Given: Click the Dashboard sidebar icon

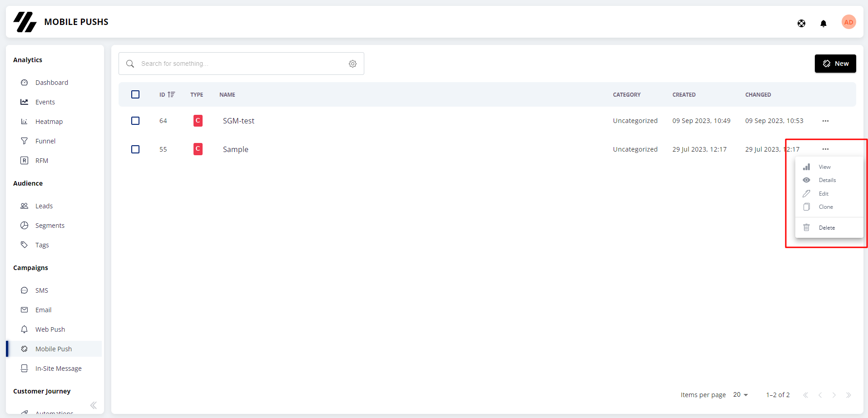Looking at the screenshot, I should click(25, 82).
